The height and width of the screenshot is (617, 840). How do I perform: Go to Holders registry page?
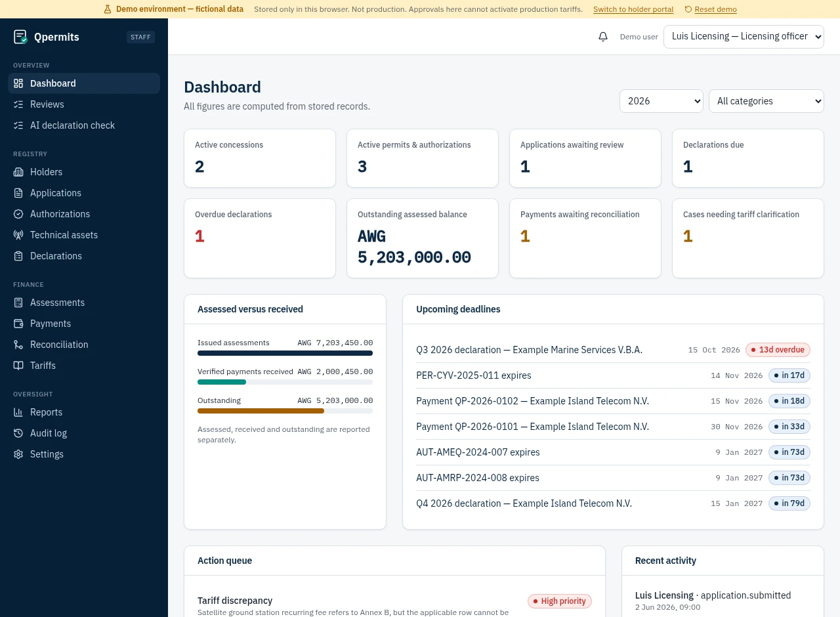click(x=84, y=172)
